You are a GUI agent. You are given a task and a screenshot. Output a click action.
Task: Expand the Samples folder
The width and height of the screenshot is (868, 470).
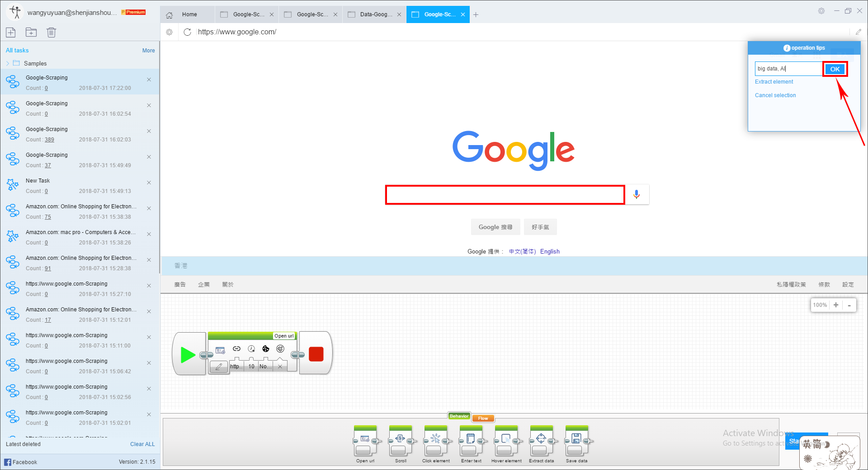pos(8,63)
